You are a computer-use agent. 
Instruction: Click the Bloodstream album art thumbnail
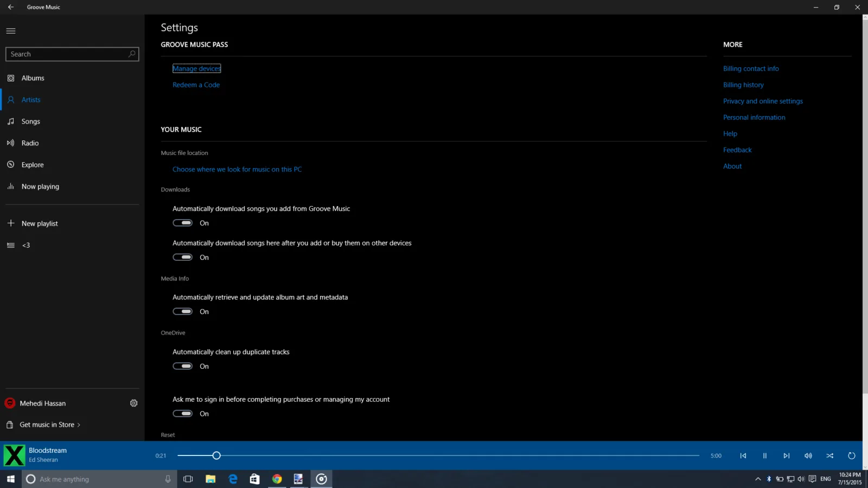[x=14, y=455]
